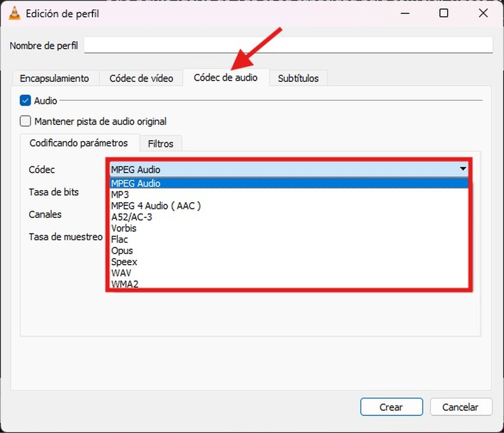This screenshot has width=504, height=433.
Task: Click the Tasa de muestreo label
Action: pyautogui.click(x=66, y=237)
